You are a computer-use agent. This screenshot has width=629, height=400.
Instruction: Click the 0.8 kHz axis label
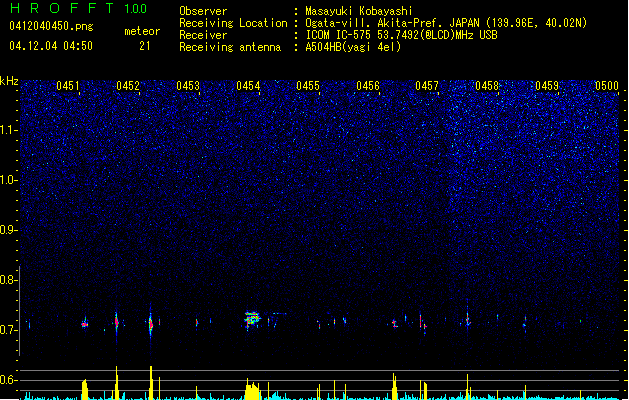8,280
